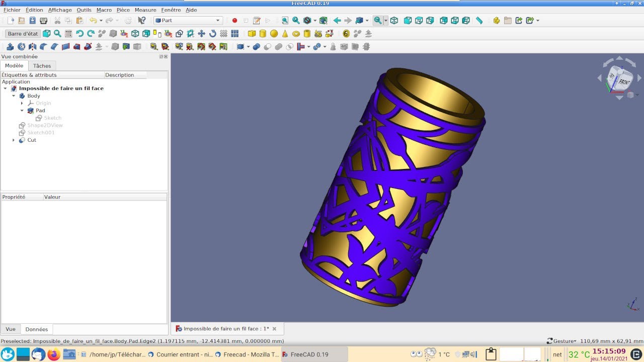Image resolution: width=644 pixels, height=362 pixels.
Task: Click the navigation cube's right arrow
Action: click(639, 78)
